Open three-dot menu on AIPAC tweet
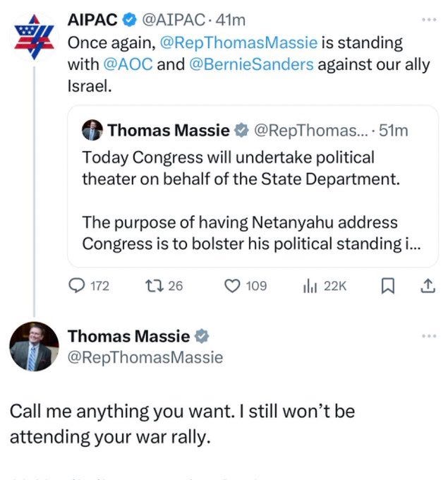The height and width of the screenshot is (480, 448). pos(429,20)
